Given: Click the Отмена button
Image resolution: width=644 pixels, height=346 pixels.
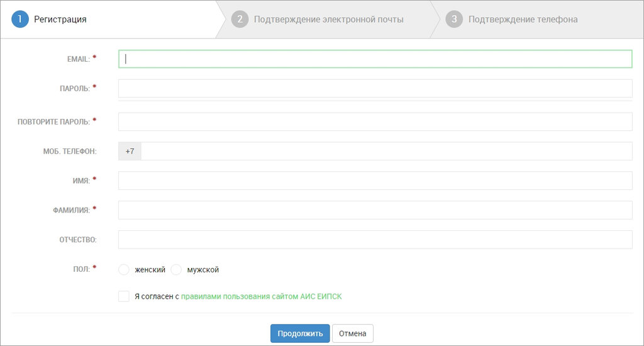Looking at the screenshot, I should [x=352, y=333].
